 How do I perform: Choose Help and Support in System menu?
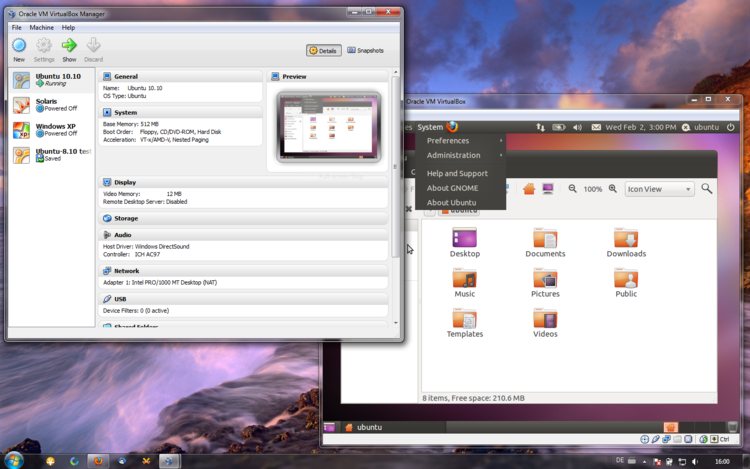pos(460,174)
